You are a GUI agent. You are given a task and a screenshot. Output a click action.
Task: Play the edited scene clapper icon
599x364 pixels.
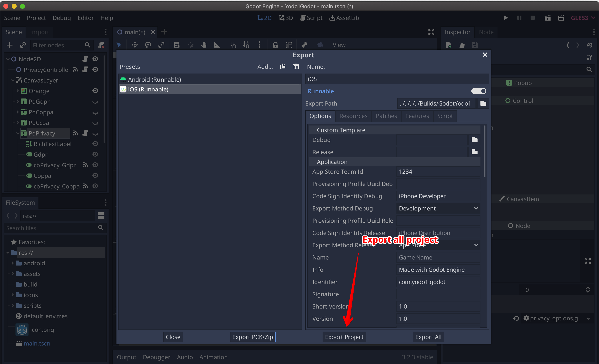point(547,18)
